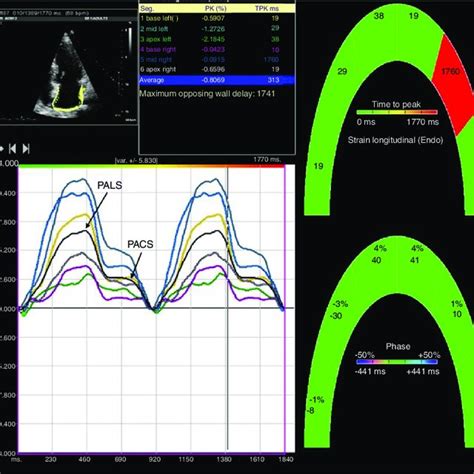Click the 'Phase' legend title
The height and width of the screenshot is (474, 474).
(398, 347)
